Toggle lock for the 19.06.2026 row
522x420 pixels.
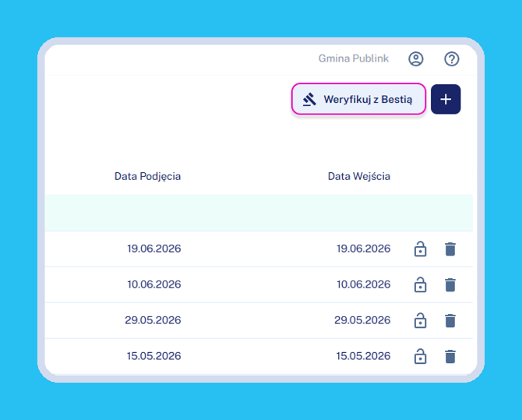tap(420, 249)
